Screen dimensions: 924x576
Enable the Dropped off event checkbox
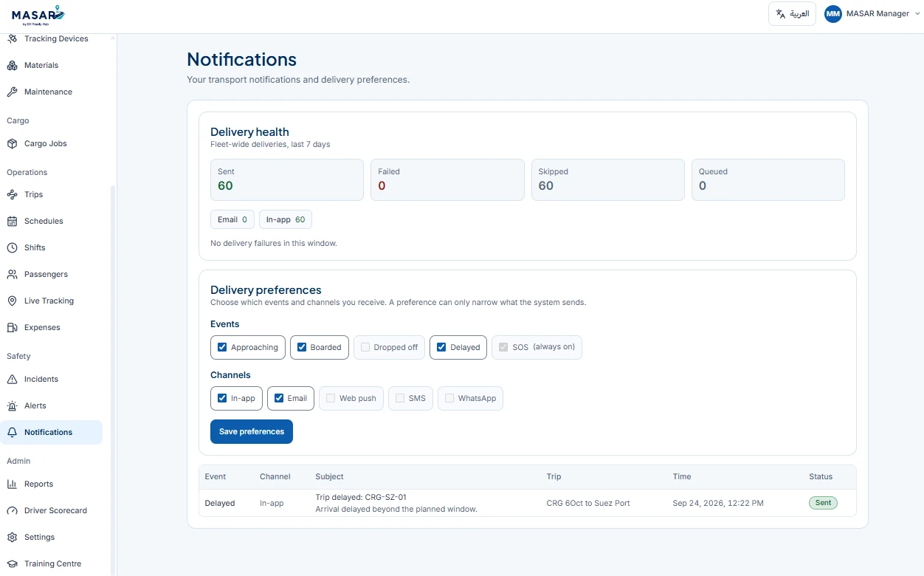(x=365, y=347)
